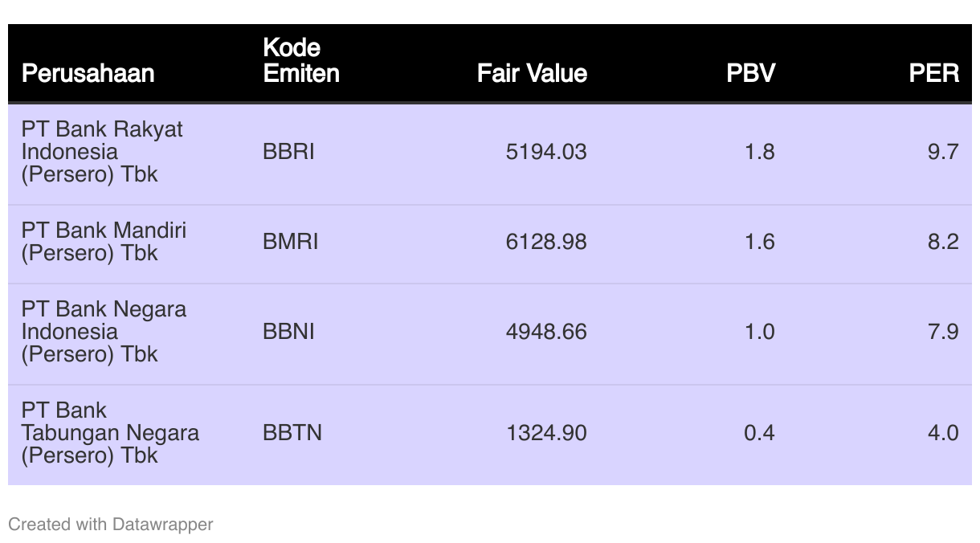This screenshot has height=543, width=980.
Task: Open the Created with Datawrapper link
Action: (x=111, y=525)
